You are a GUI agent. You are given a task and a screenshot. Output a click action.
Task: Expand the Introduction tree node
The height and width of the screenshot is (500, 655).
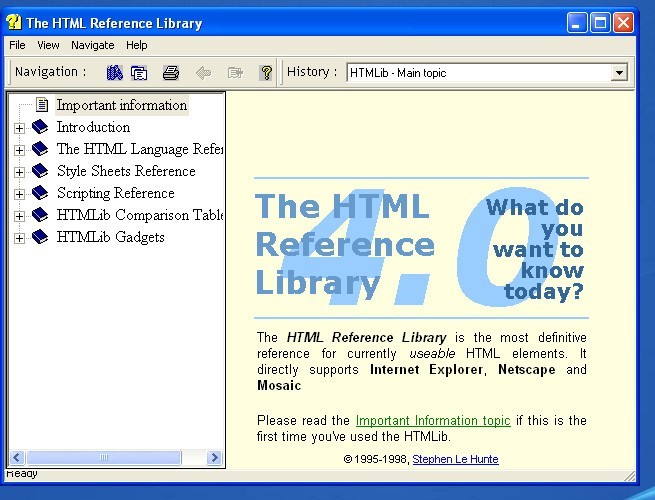click(19, 128)
